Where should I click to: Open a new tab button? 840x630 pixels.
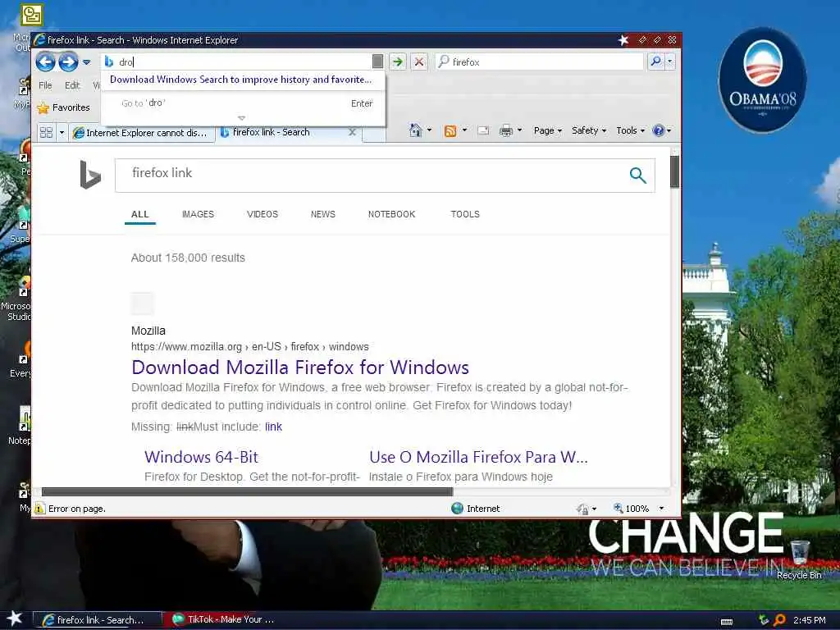coord(374,134)
